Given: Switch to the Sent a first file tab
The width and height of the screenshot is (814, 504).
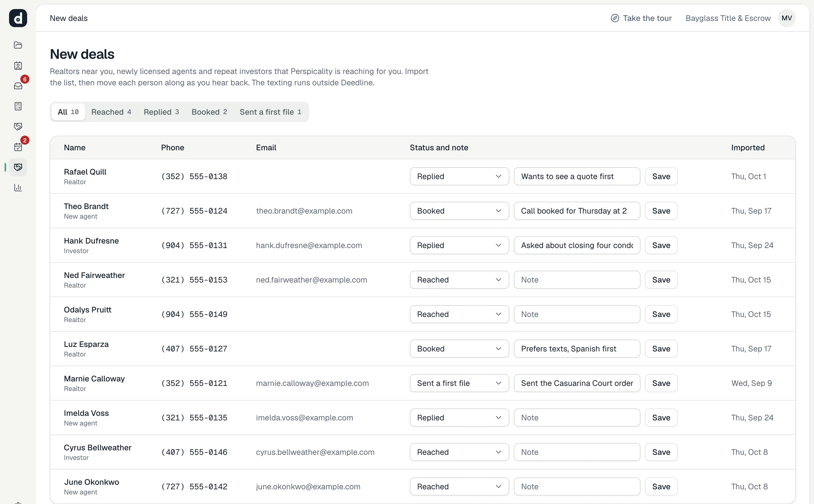Looking at the screenshot, I should point(270,112).
